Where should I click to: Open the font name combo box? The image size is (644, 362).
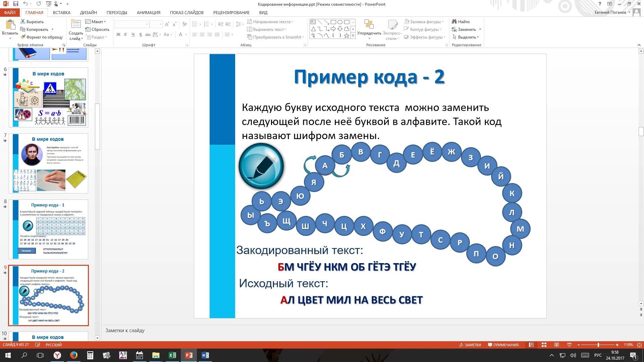point(132,24)
